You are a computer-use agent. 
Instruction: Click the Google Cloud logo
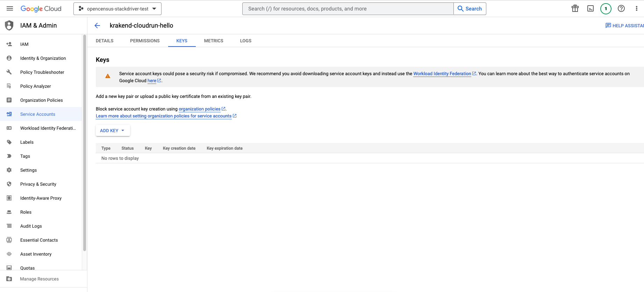click(x=41, y=9)
